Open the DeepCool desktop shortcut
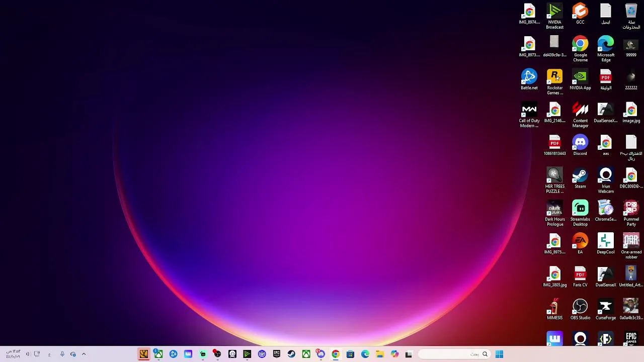The height and width of the screenshot is (362, 644). click(606, 244)
